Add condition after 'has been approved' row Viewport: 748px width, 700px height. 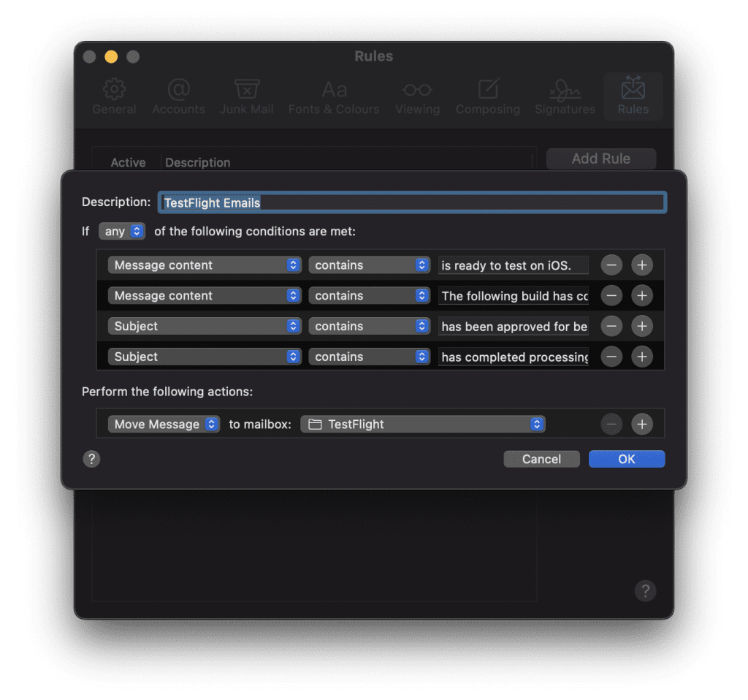click(x=642, y=327)
